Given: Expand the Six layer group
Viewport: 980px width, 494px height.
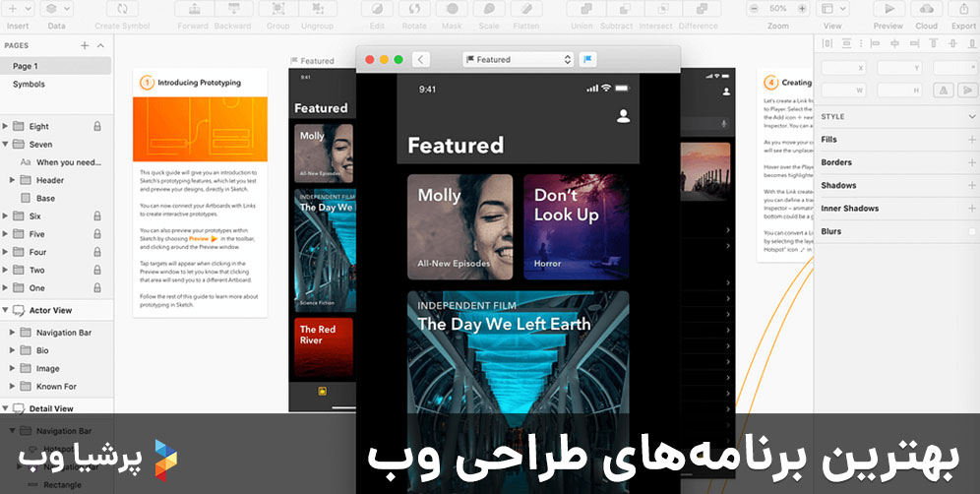Looking at the screenshot, I should 5,216.
